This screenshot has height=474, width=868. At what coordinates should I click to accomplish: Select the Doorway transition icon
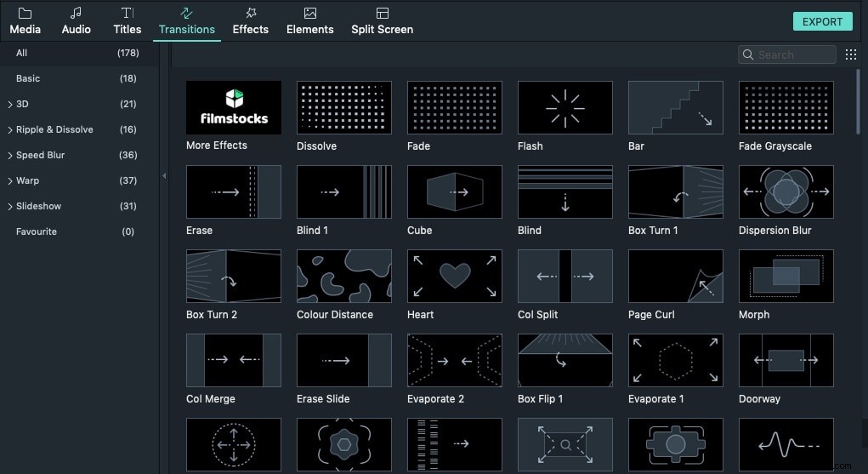pos(786,360)
